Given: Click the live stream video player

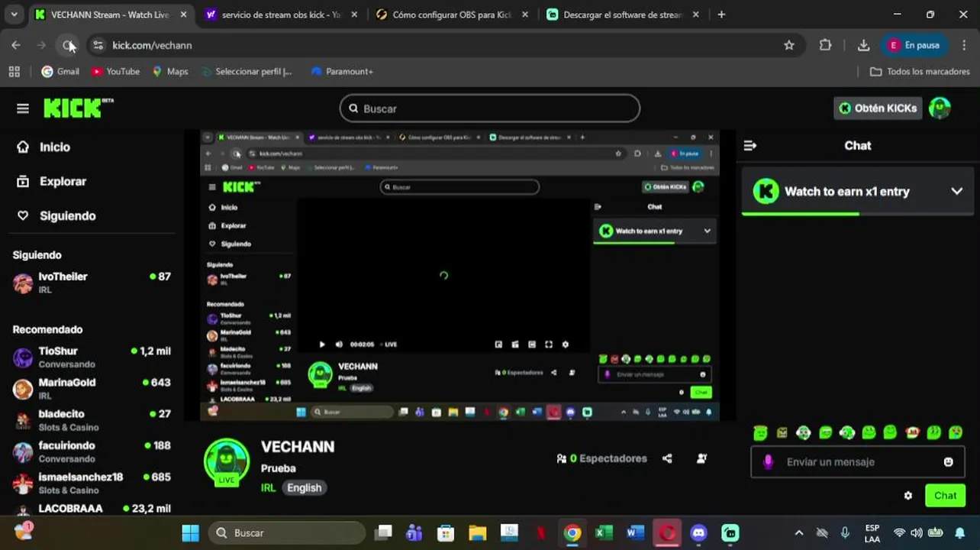Looking at the screenshot, I should pos(459,276).
